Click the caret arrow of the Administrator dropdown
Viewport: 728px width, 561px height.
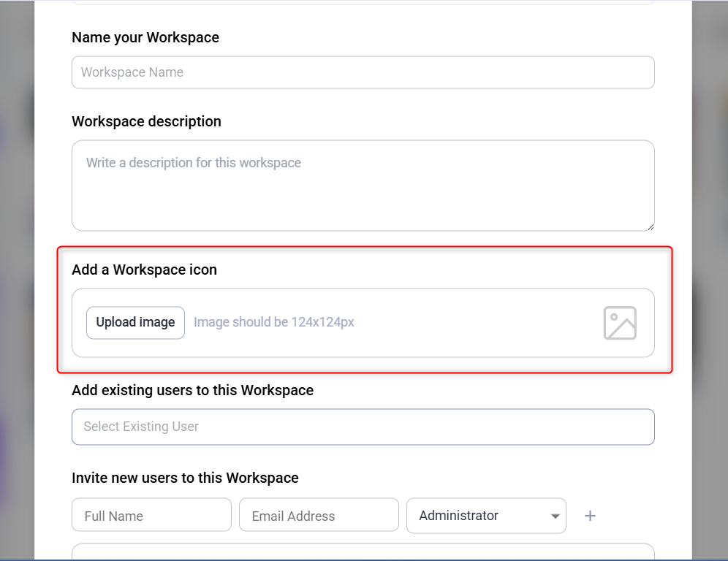(554, 516)
